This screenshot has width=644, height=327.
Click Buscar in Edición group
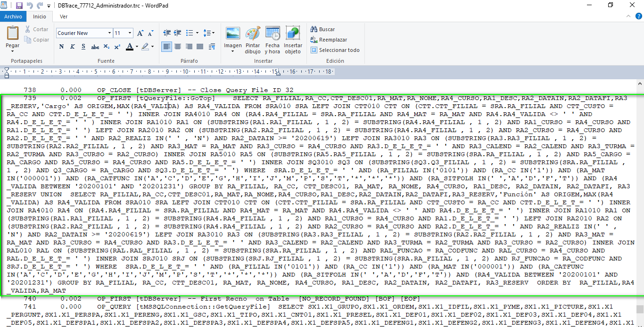323,29
